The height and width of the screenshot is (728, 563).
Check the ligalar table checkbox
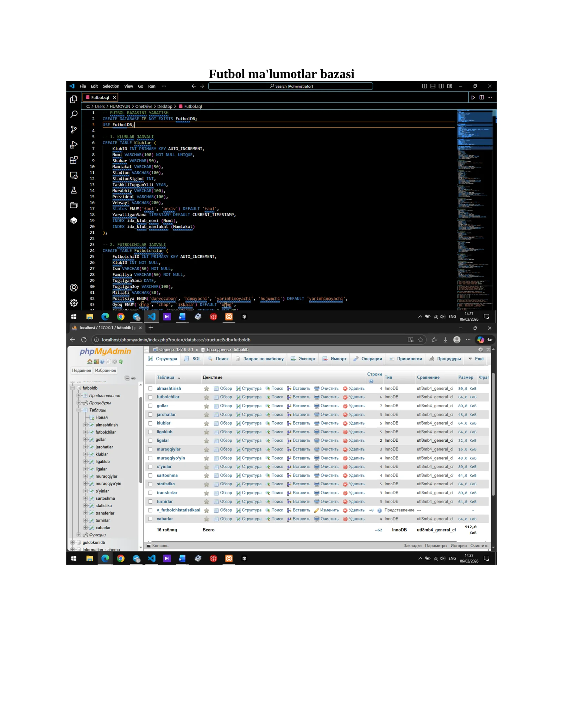pyautogui.click(x=150, y=441)
